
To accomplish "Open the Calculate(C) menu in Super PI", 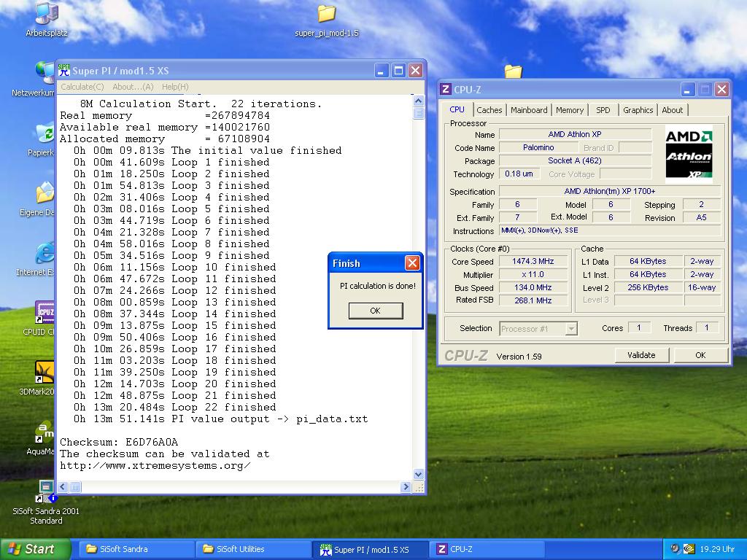I will tap(82, 87).
